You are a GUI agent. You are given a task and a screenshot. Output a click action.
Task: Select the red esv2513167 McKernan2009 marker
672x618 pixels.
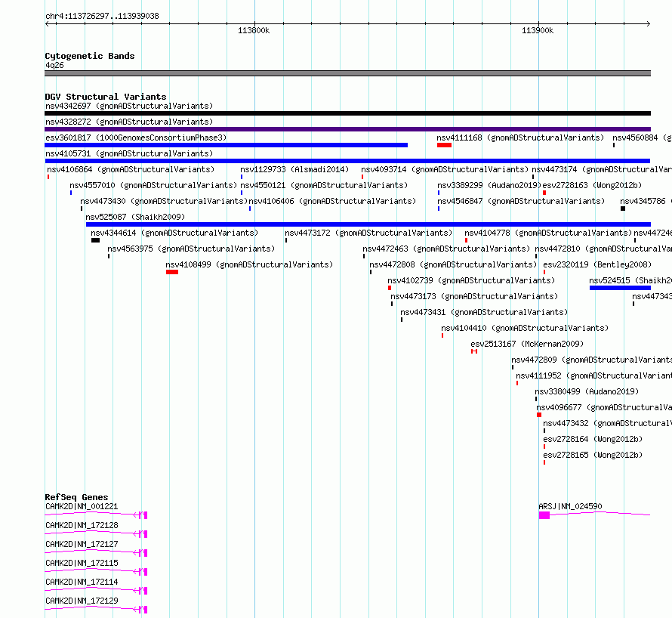point(474,351)
